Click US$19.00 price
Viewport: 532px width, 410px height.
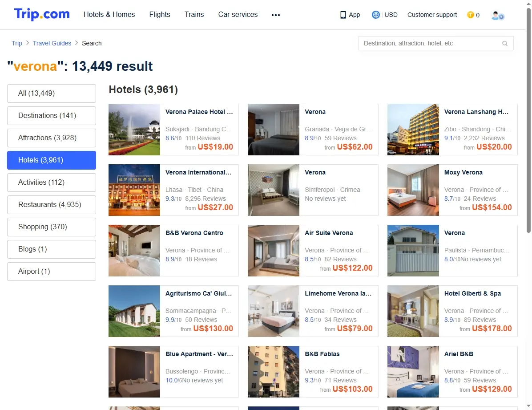pyautogui.click(x=215, y=147)
